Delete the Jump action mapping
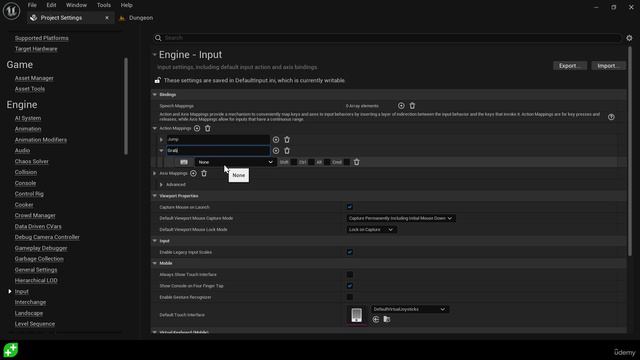This screenshot has height=360, width=640. [287, 140]
